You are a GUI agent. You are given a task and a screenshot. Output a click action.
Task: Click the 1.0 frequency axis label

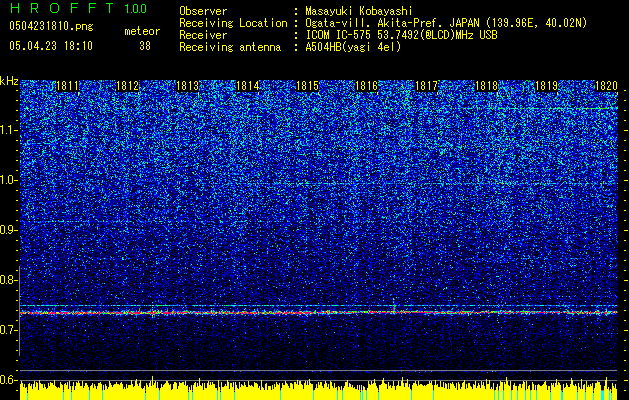point(9,180)
